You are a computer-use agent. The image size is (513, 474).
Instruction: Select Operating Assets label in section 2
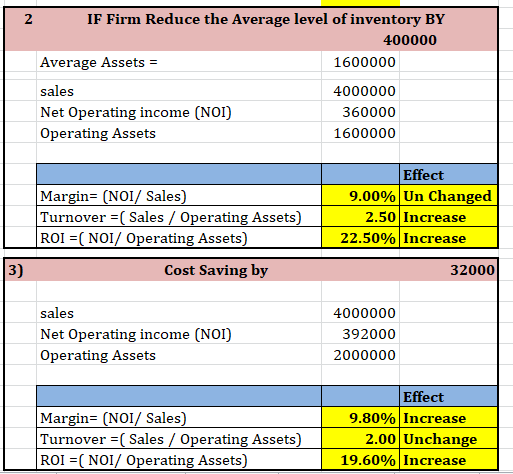pyautogui.click(x=98, y=134)
